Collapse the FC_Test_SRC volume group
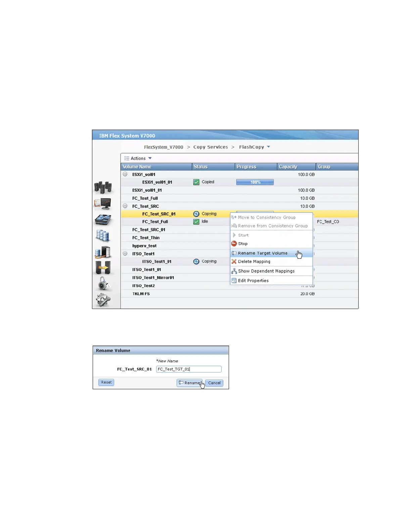 pyautogui.click(x=125, y=206)
